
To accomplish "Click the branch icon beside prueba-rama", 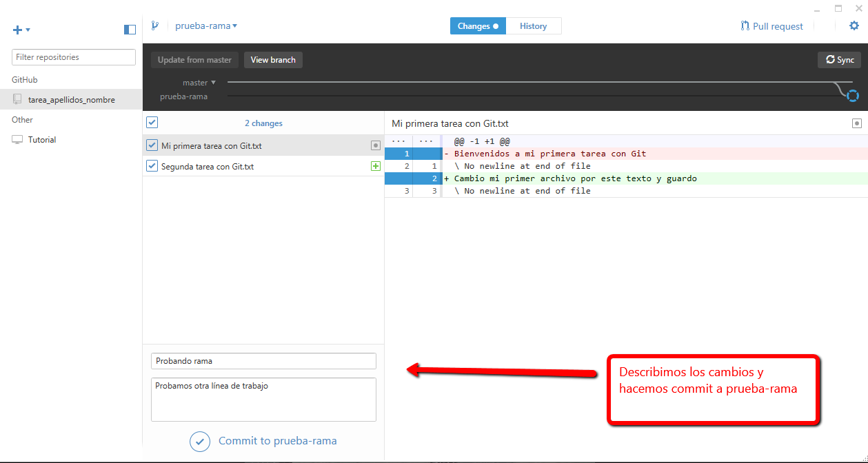I will coord(155,25).
